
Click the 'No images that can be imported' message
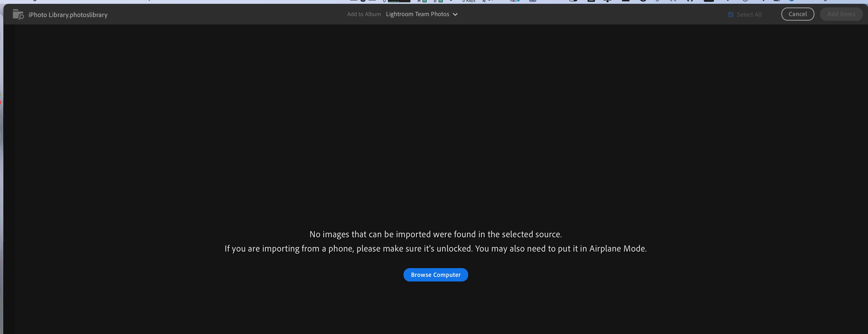[x=435, y=234]
